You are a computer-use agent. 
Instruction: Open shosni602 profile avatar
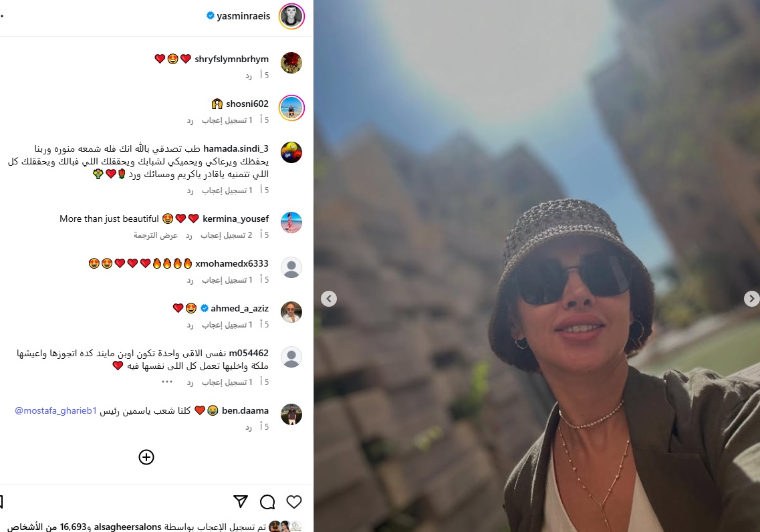tap(291, 108)
